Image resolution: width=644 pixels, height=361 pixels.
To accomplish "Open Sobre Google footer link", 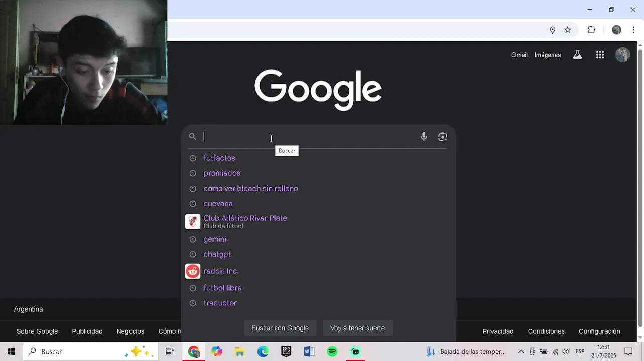I will [37, 331].
